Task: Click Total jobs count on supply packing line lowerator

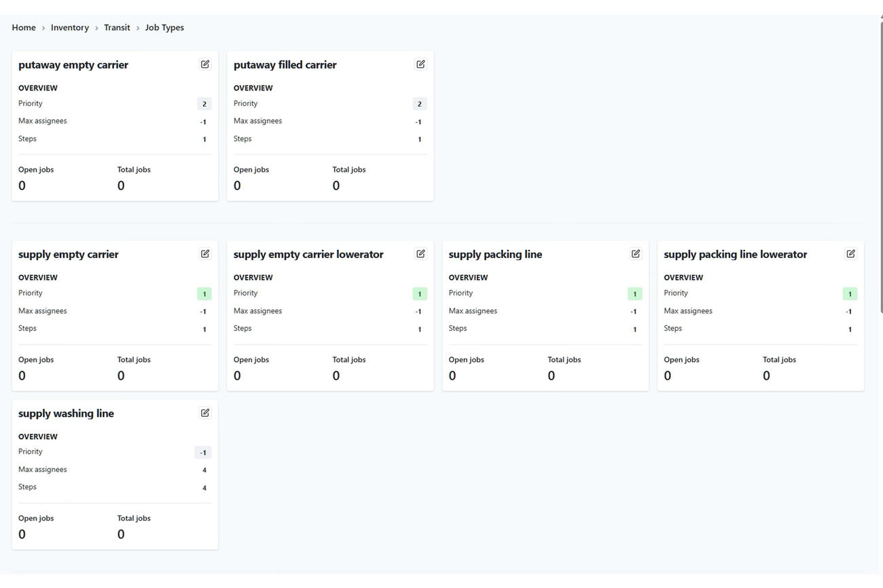Action: coord(766,375)
